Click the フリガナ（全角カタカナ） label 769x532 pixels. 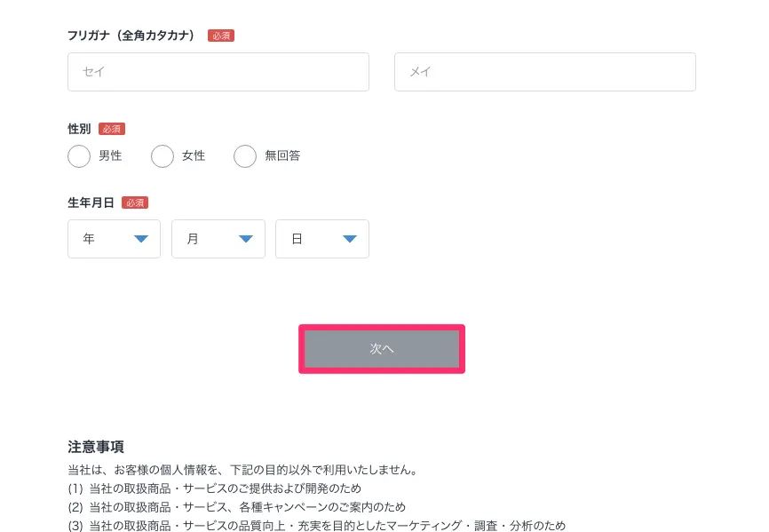click(x=131, y=36)
